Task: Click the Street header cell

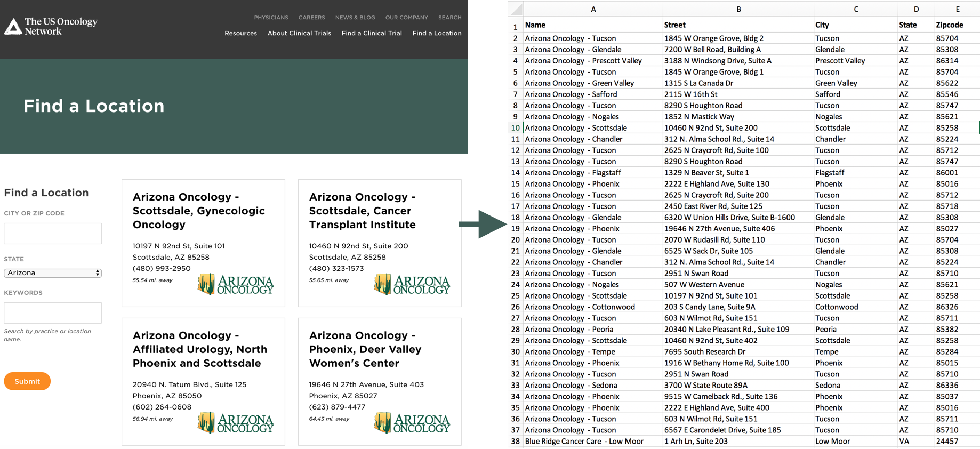Action: (x=738, y=25)
